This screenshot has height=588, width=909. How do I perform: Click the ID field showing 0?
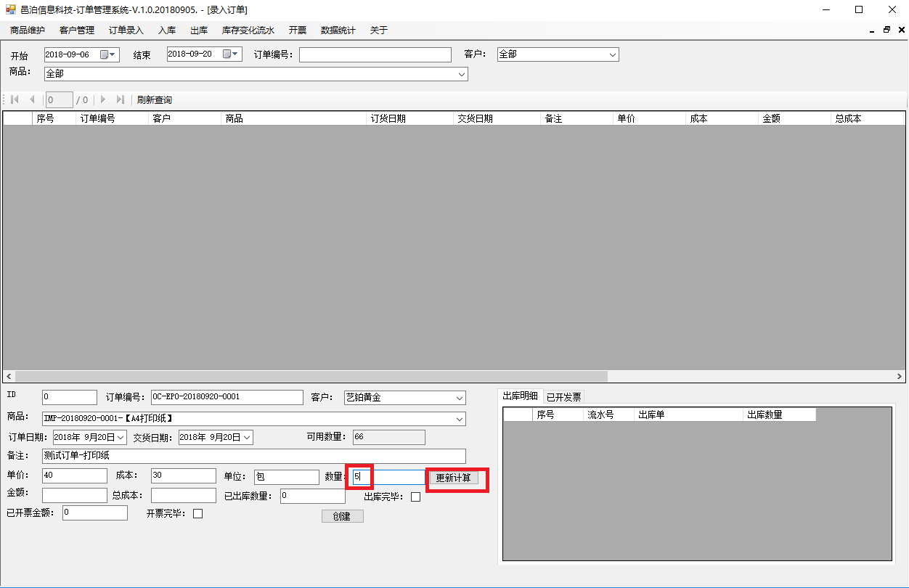click(70, 397)
